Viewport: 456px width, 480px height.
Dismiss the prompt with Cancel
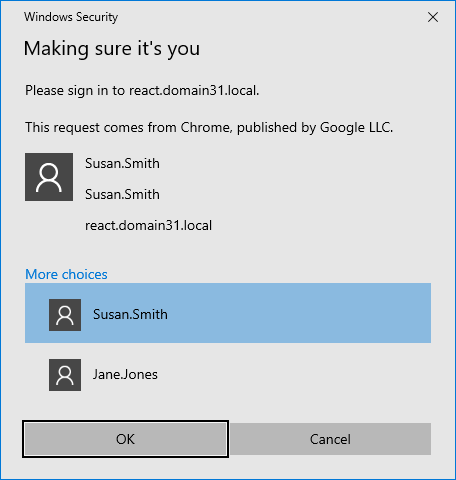tap(330, 439)
